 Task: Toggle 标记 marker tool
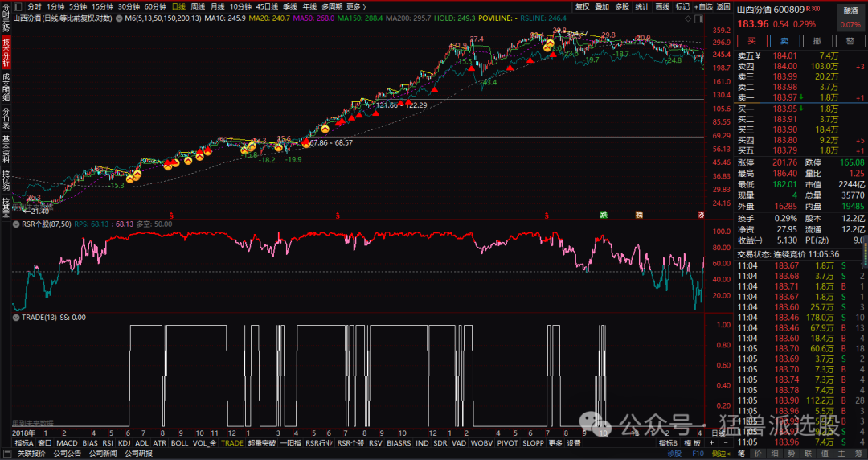coord(682,6)
